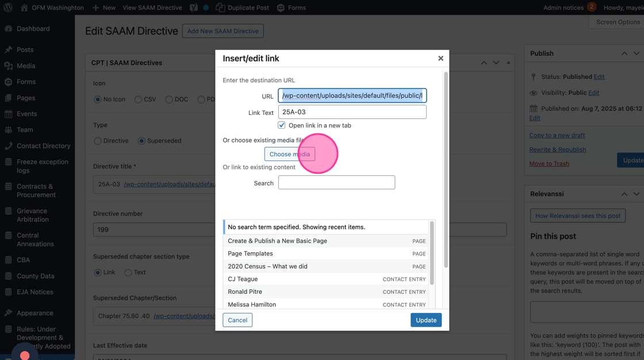Viewport: 644px width, 360px height.
Task: Select the Page Templates result
Action: pyautogui.click(x=326, y=254)
